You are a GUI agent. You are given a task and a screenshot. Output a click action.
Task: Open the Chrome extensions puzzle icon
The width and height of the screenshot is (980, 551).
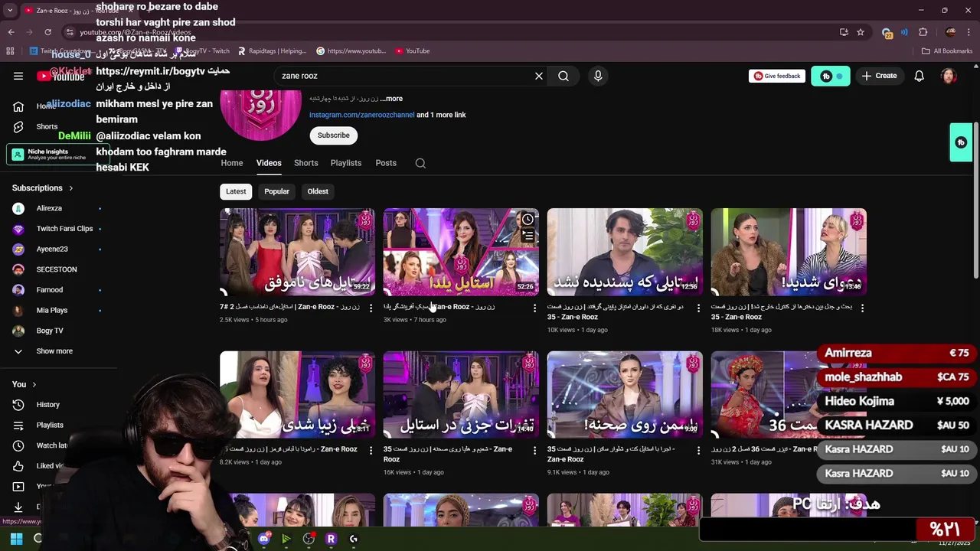(x=923, y=32)
